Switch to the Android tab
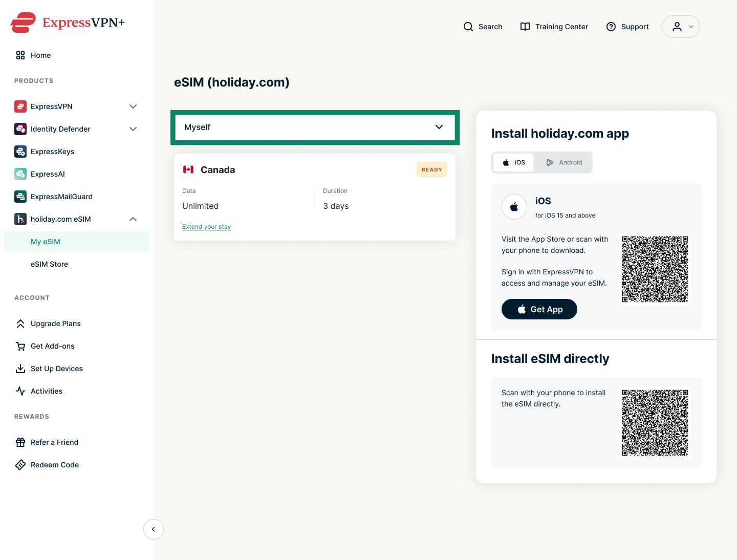Screen dimensions: 737x560 pos(564,163)
